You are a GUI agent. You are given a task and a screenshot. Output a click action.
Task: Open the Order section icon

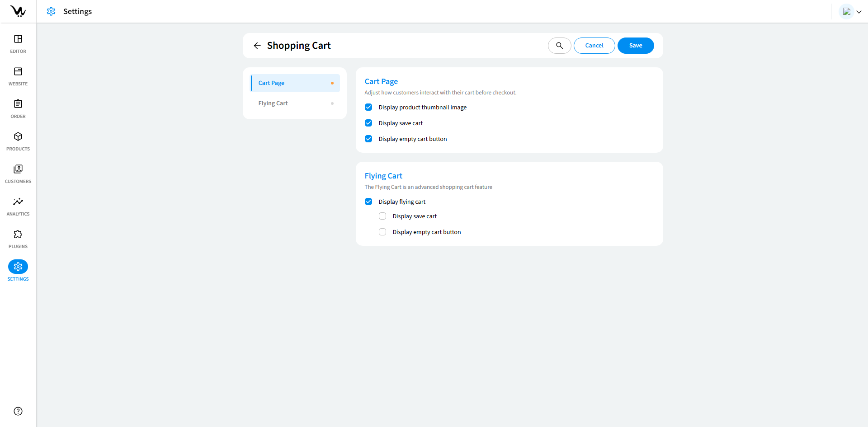tap(18, 104)
